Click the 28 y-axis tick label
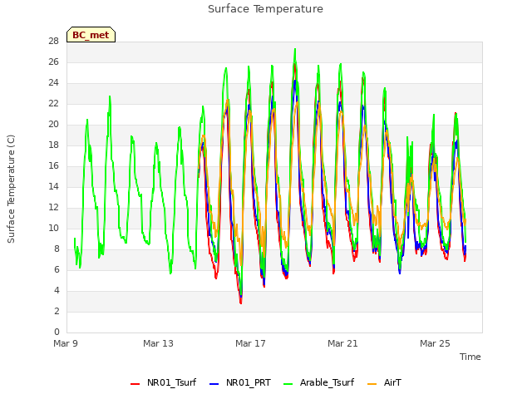The image size is (532, 399). coord(53,42)
